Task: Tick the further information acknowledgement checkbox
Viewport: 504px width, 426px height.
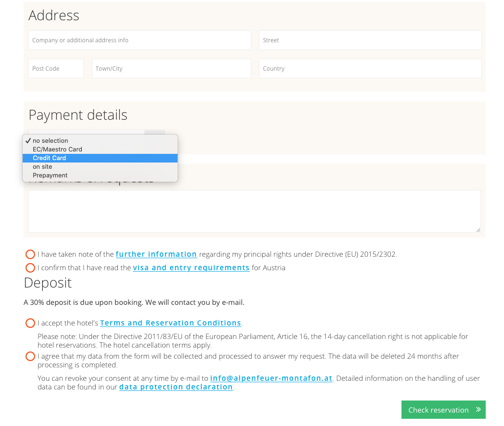Action: point(30,254)
